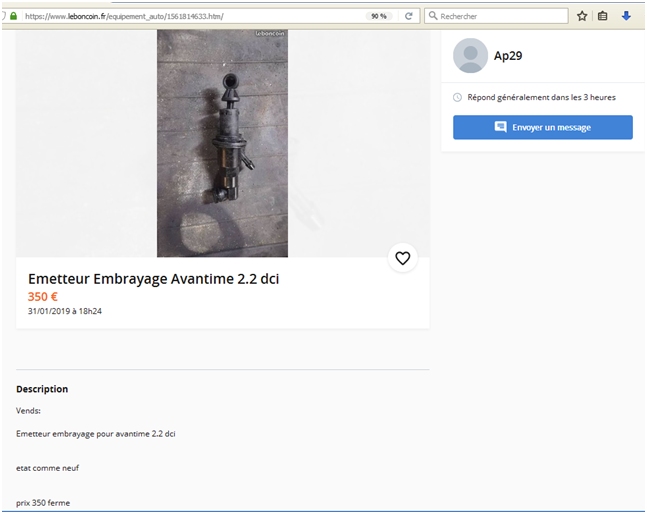Click into the Rechercher search field
647x514 pixels.
pyautogui.click(x=500, y=16)
